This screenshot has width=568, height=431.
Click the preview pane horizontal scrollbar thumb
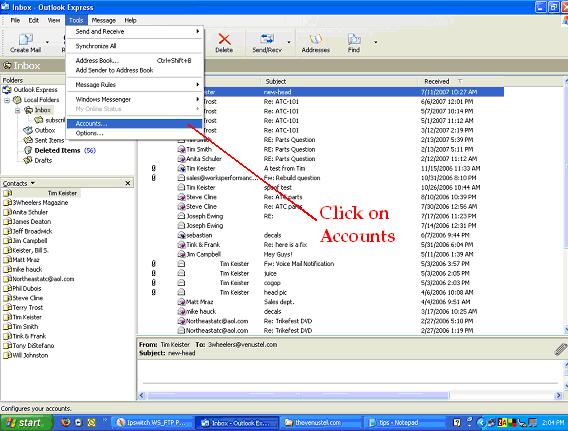pos(299,396)
